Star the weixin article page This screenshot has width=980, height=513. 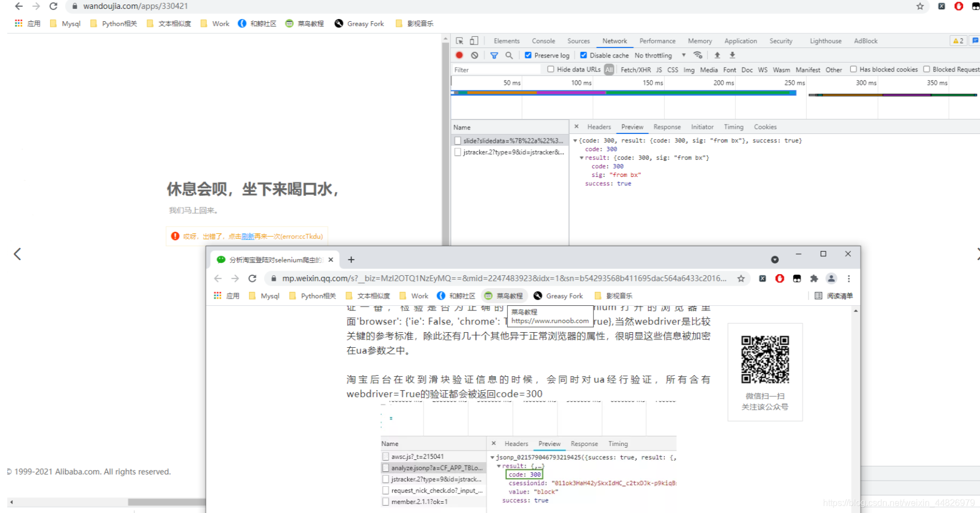click(x=741, y=279)
